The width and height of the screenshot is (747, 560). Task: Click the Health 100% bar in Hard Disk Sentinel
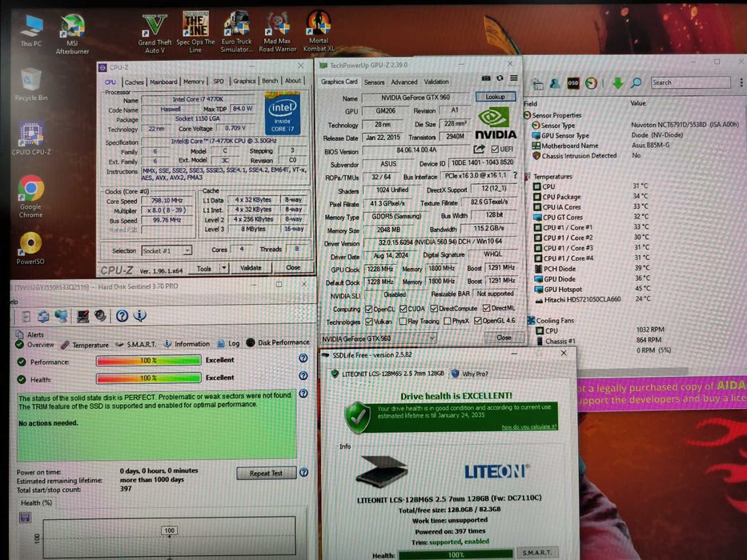click(149, 378)
